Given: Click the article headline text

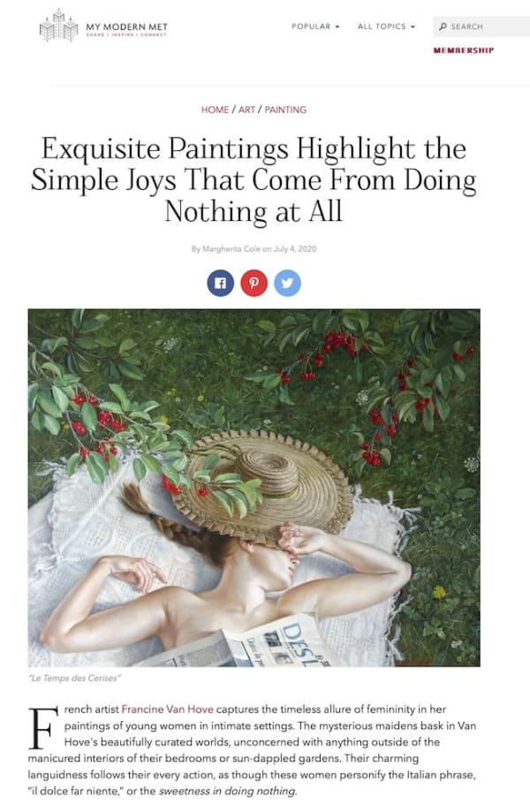Looking at the screenshot, I should click(254, 179).
